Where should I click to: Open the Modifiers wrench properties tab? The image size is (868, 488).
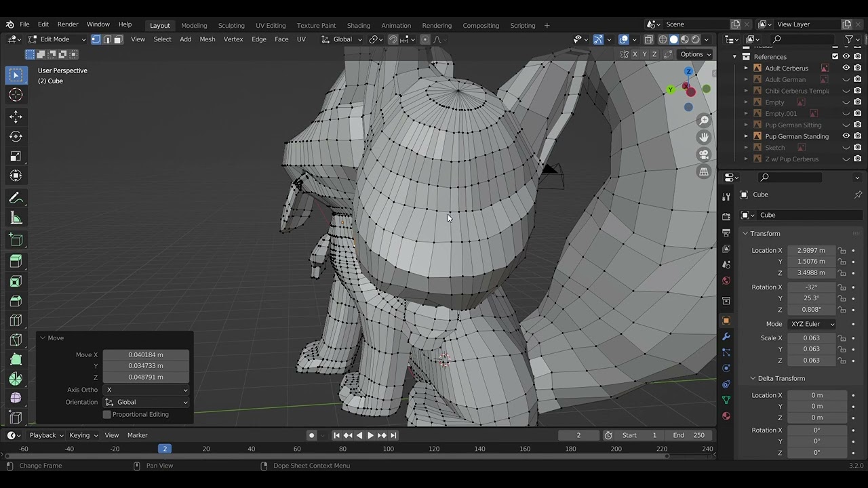click(x=726, y=337)
